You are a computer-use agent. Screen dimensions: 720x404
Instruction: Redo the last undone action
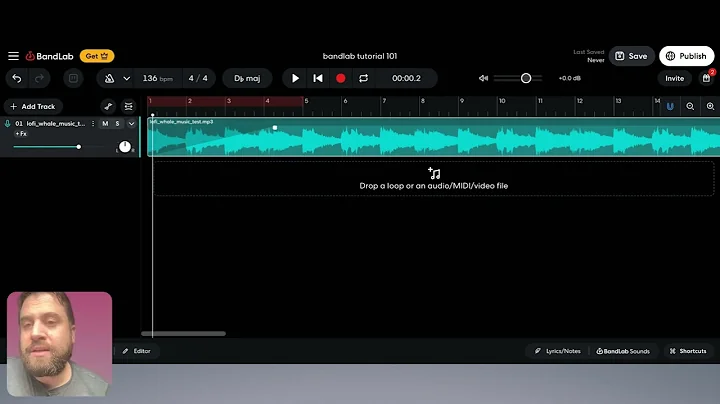click(x=39, y=79)
